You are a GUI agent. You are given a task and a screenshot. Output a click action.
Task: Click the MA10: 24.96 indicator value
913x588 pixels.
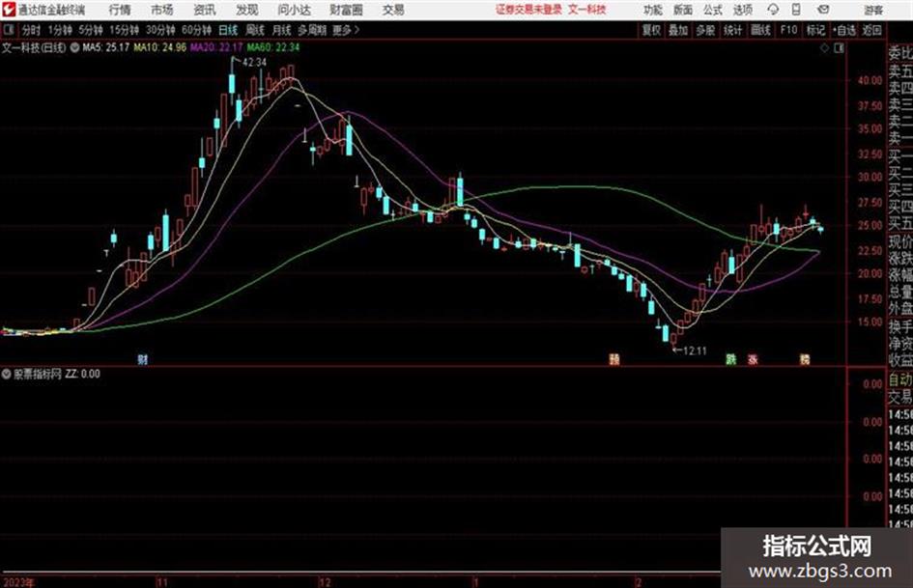(x=159, y=47)
